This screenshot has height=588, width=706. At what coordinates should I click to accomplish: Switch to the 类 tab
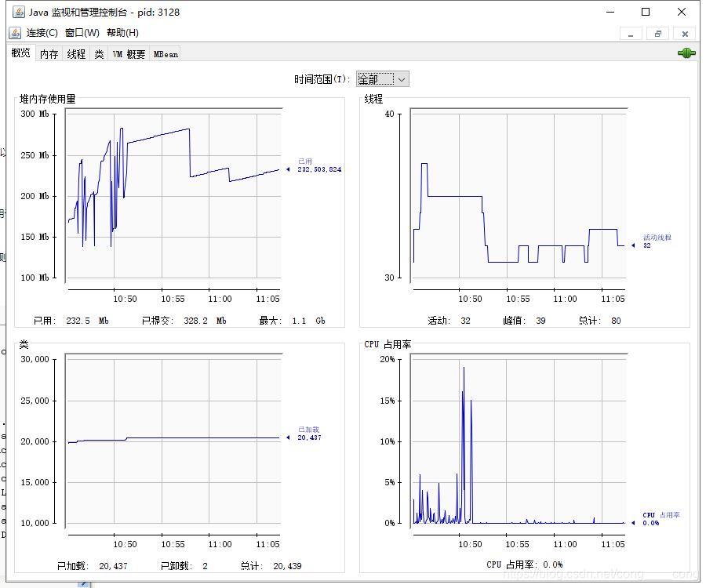(x=99, y=54)
